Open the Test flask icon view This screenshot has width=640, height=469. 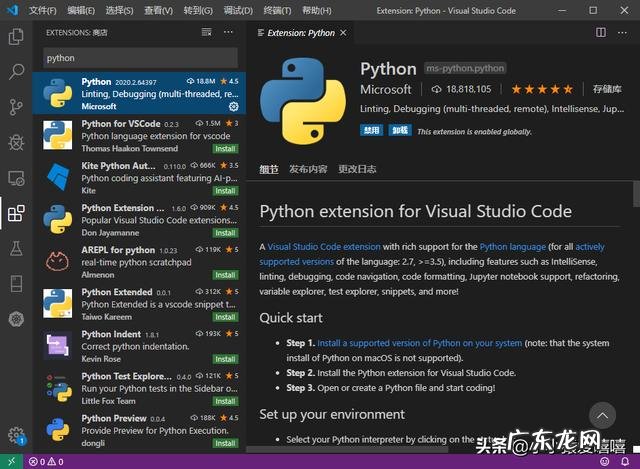coord(16,248)
